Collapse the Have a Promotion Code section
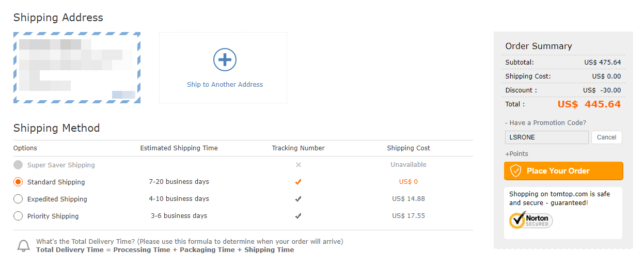 pos(545,123)
